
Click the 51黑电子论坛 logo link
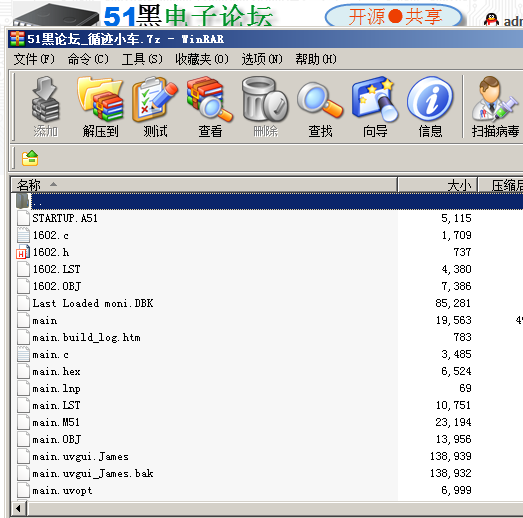tap(188, 15)
